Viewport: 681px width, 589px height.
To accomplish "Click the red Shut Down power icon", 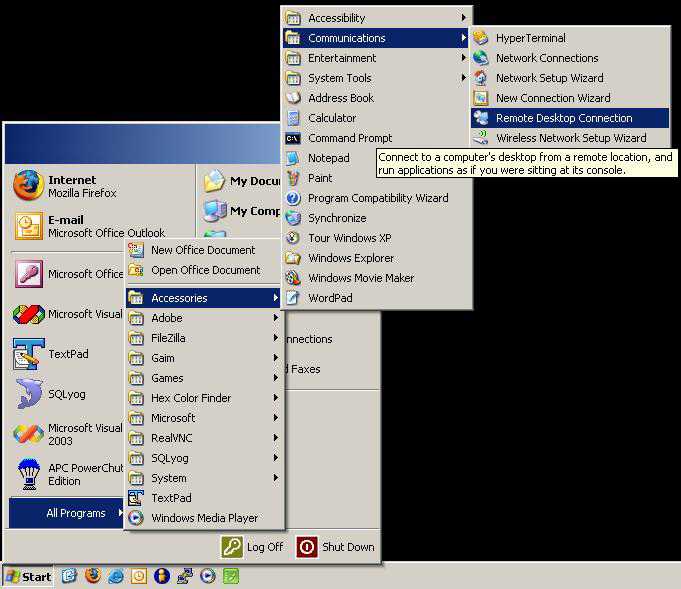I will [307, 547].
